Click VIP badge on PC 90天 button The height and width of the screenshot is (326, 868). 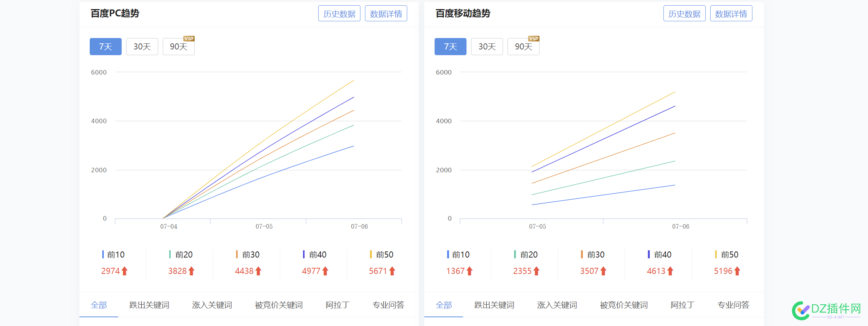(189, 38)
